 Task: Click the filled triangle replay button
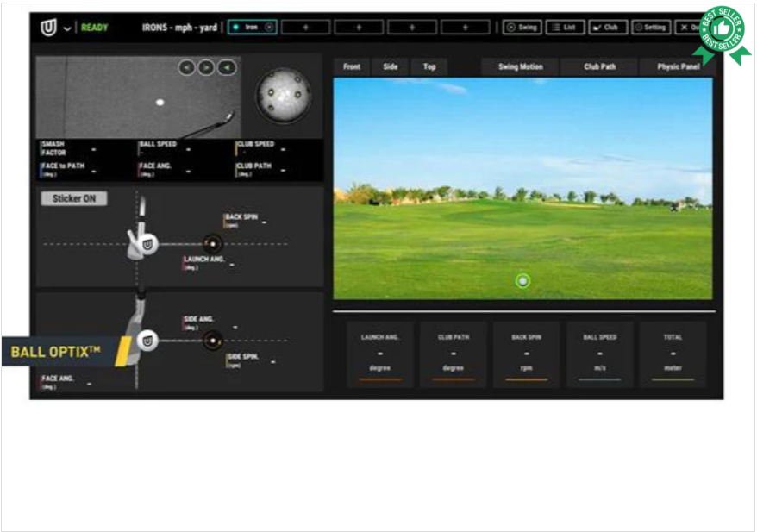click(x=227, y=67)
